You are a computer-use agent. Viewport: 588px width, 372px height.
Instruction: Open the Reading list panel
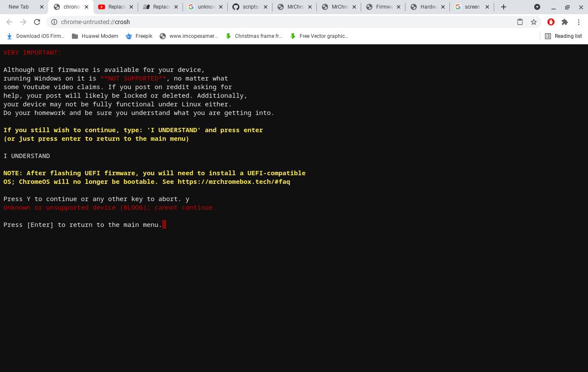point(563,36)
